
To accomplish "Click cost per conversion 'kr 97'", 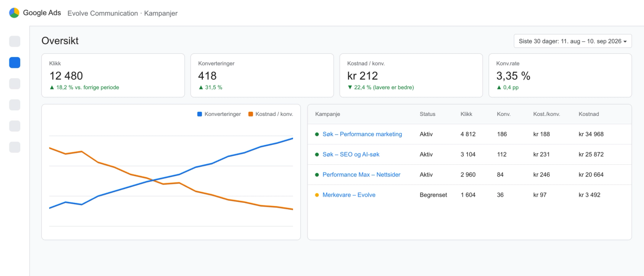I will click(540, 195).
